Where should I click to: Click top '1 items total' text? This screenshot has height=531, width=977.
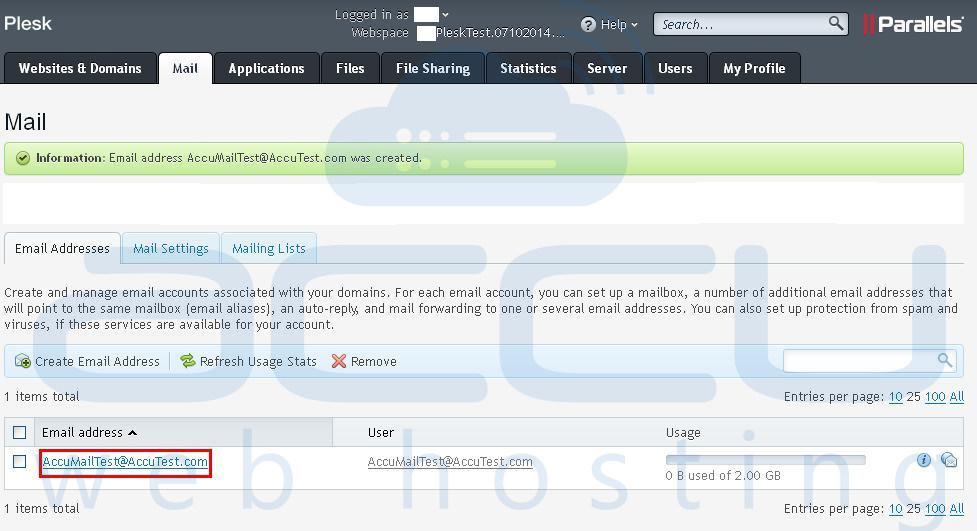coord(42,396)
